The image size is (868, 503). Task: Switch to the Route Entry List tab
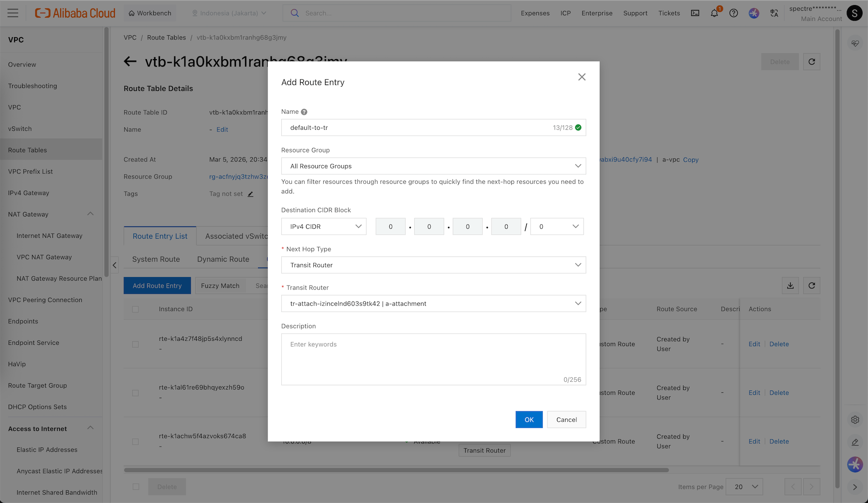point(160,236)
